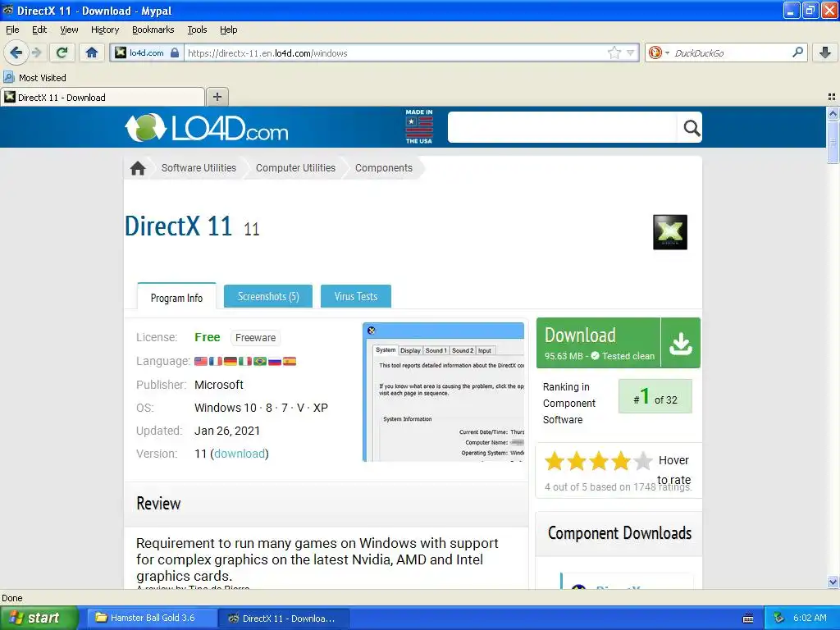This screenshot has width=840, height=630.
Task: Click the download arrow icon on green button
Action: pyautogui.click(x=680, y=343)
